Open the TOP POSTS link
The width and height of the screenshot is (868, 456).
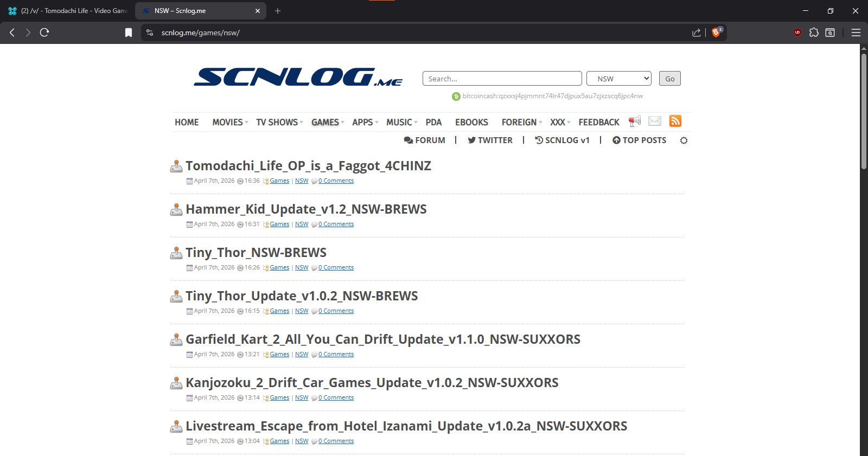click(639, 140)
